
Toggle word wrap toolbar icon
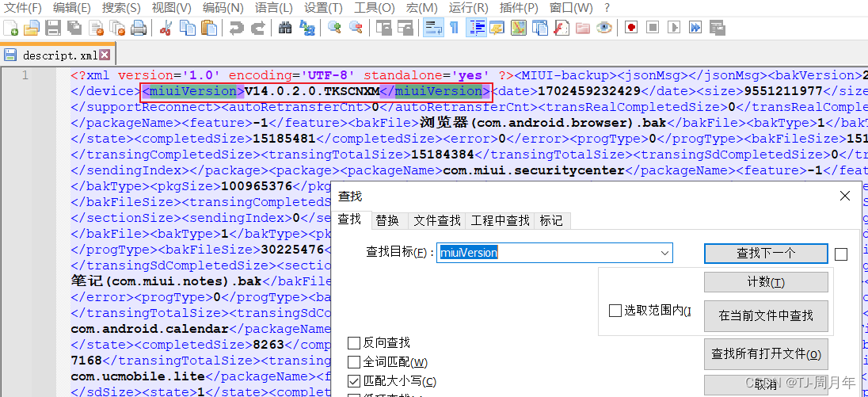click(x=433, y=27)
